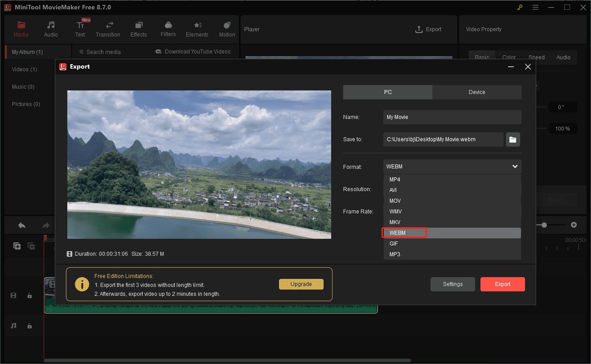Toggle the video track lock

click(29, 295)
